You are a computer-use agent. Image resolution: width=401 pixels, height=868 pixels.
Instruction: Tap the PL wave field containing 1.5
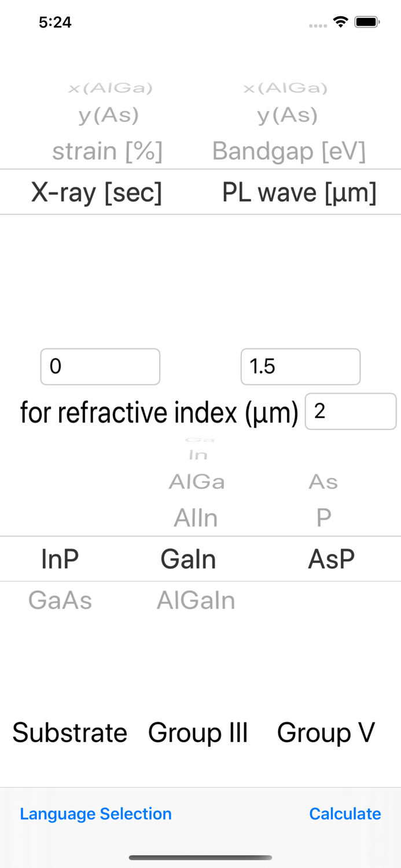(300, 366)
